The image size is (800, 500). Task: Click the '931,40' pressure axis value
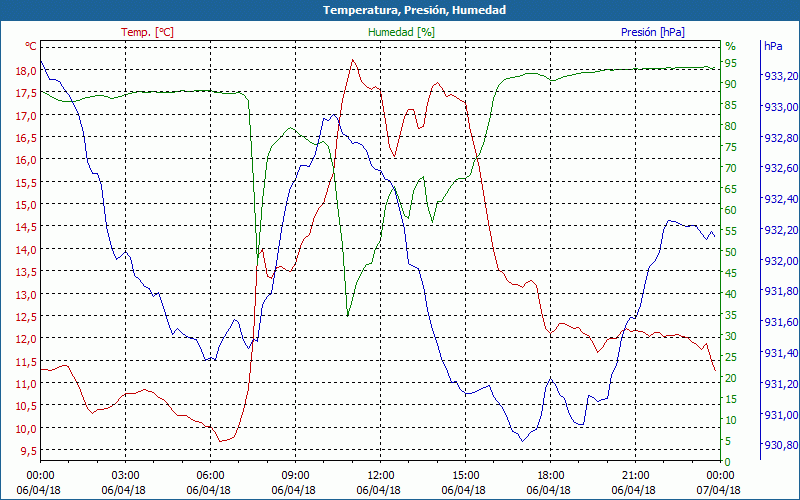[x=781, y=353]
